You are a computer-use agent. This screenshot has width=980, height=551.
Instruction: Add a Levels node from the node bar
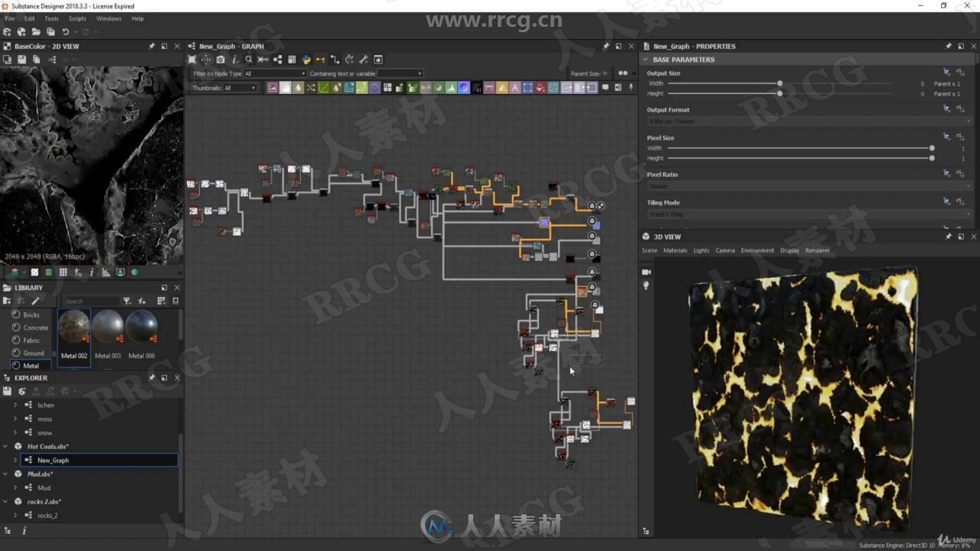point(451,88)
